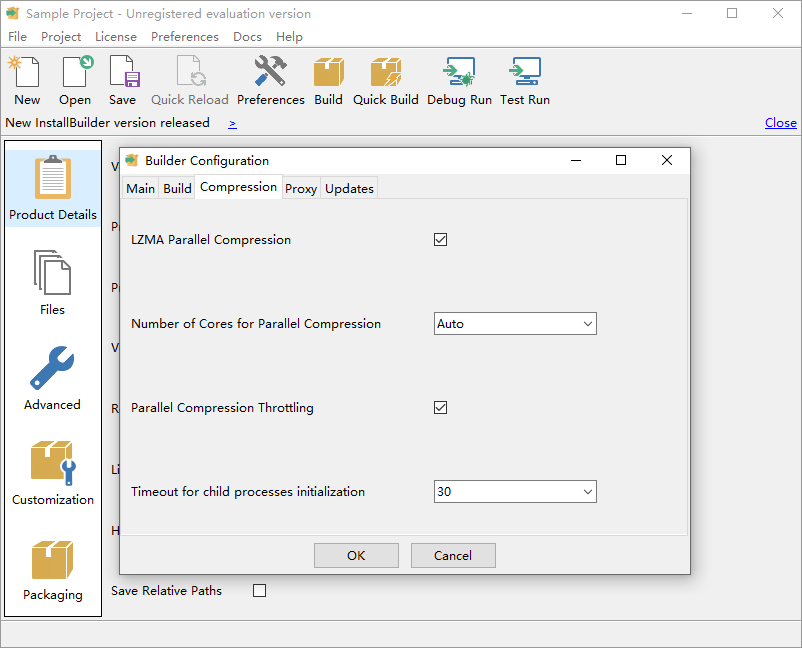Open Preferences from the toolbar icon
Image resolution: width=802 pixels, height=648 pixels.
tap(271, 71)
